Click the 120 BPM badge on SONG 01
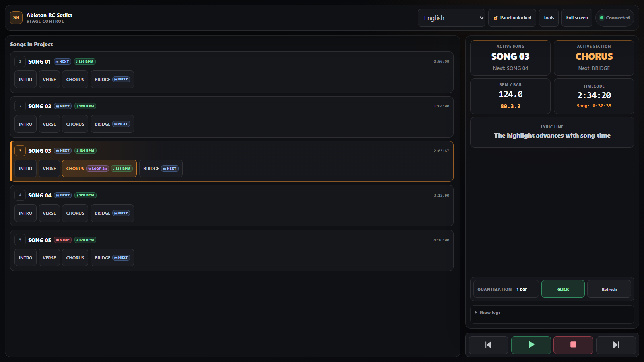This screenshot has height=362, width=644. [x=85, y=62]
